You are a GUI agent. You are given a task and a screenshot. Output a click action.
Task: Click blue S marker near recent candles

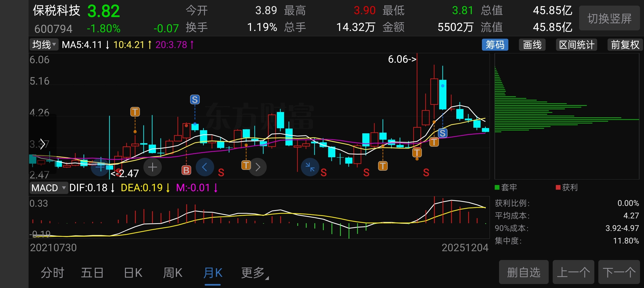(x=442, y=133)
